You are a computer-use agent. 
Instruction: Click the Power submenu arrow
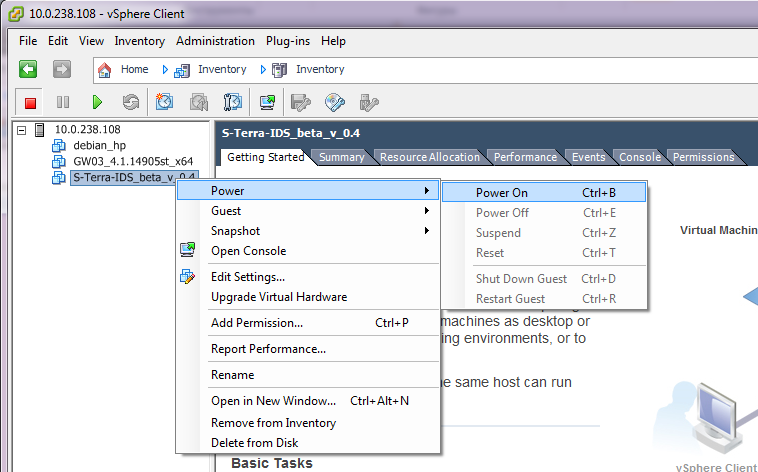tap(426, 191)
